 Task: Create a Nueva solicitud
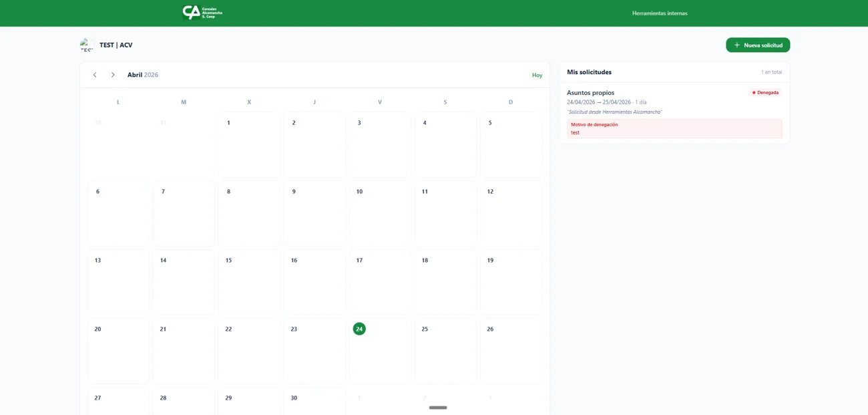point(758,45)
